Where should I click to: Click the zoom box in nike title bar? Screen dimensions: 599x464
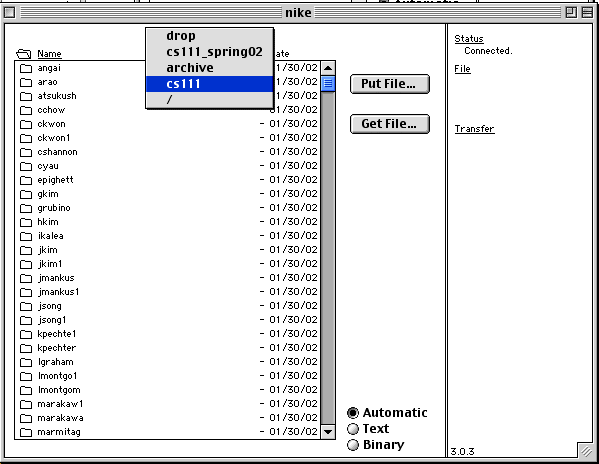click(571, 13)
